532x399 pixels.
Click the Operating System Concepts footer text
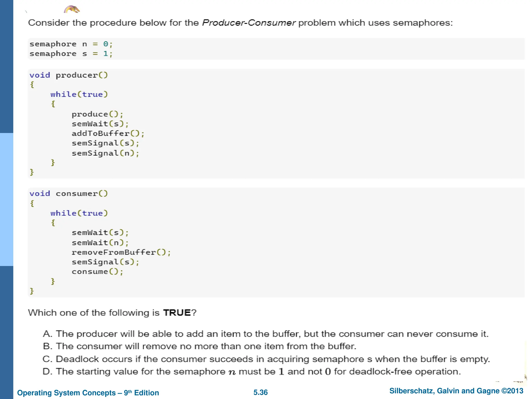88,393
